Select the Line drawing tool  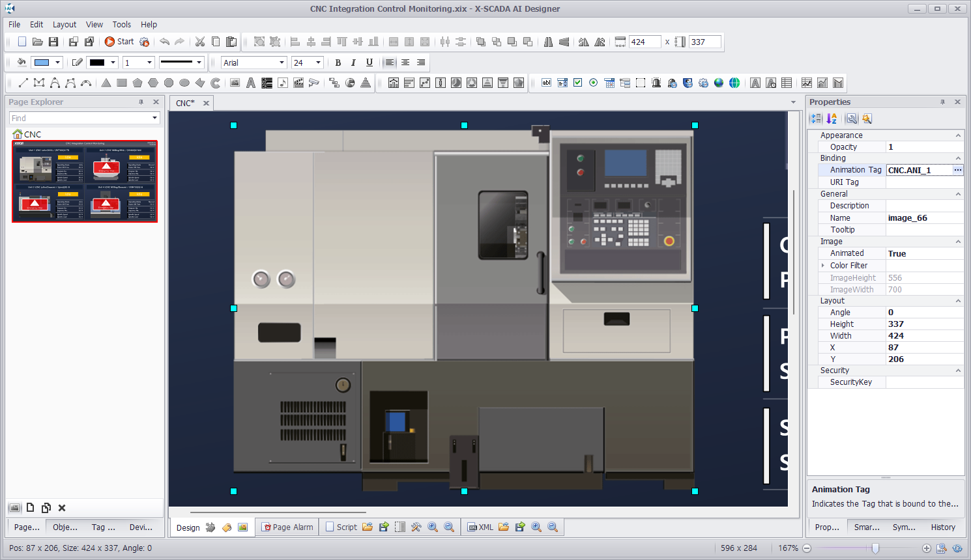[23, 83]
